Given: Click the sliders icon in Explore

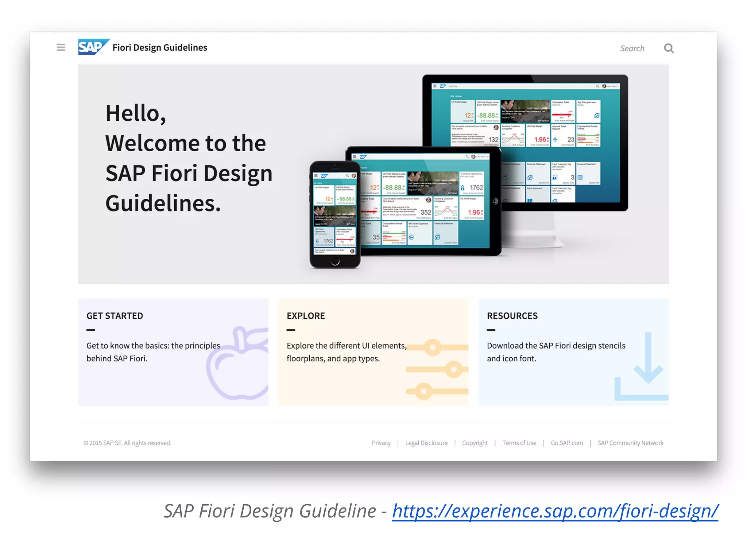Looking at the screenshot, I should pos(437,369).
